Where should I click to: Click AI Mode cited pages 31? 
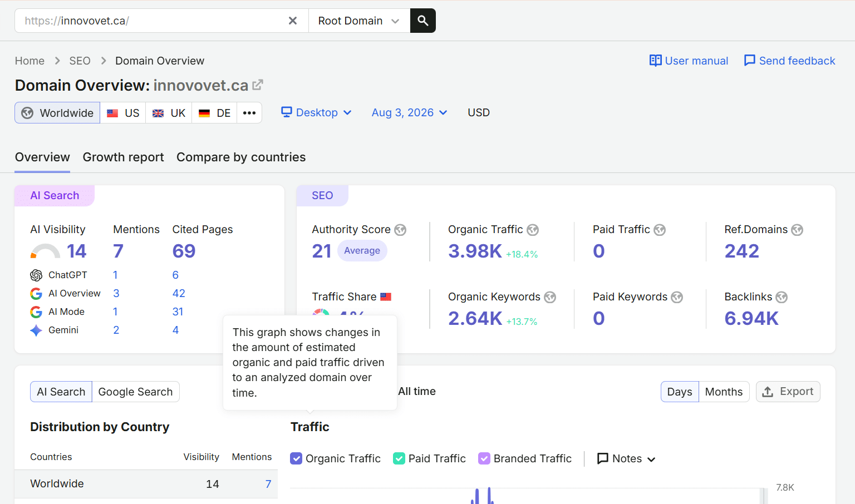pos(178,312)
